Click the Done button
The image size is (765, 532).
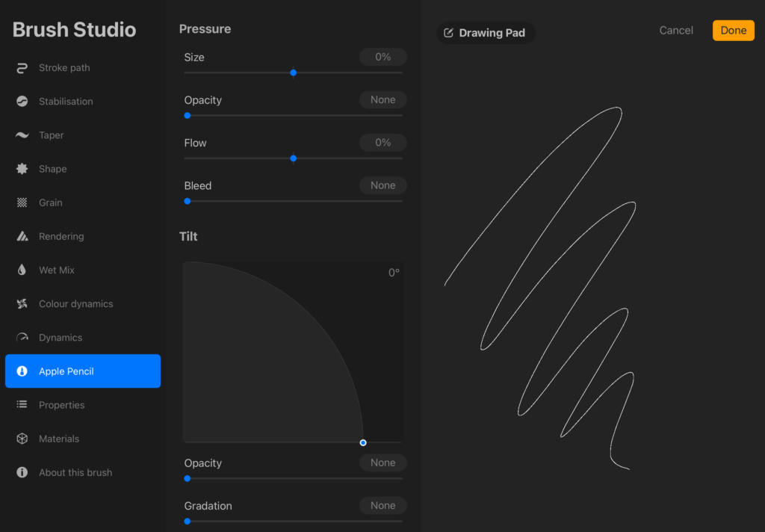(x=734, y=30)
